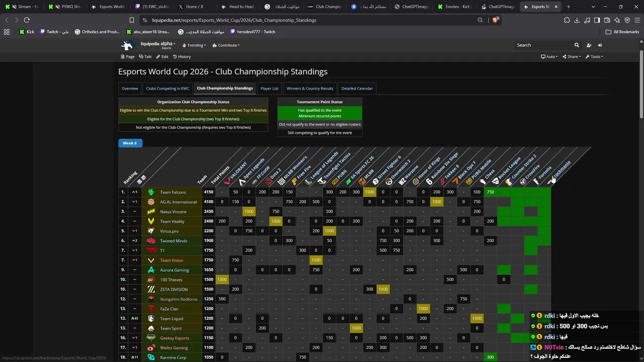
Task: Reload the page with the refresh button
Action: click(27, 20)
